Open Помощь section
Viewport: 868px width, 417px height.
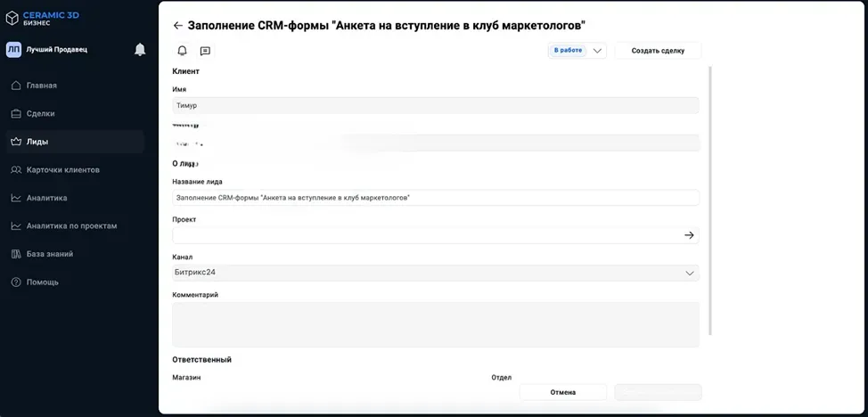[75, 282]
